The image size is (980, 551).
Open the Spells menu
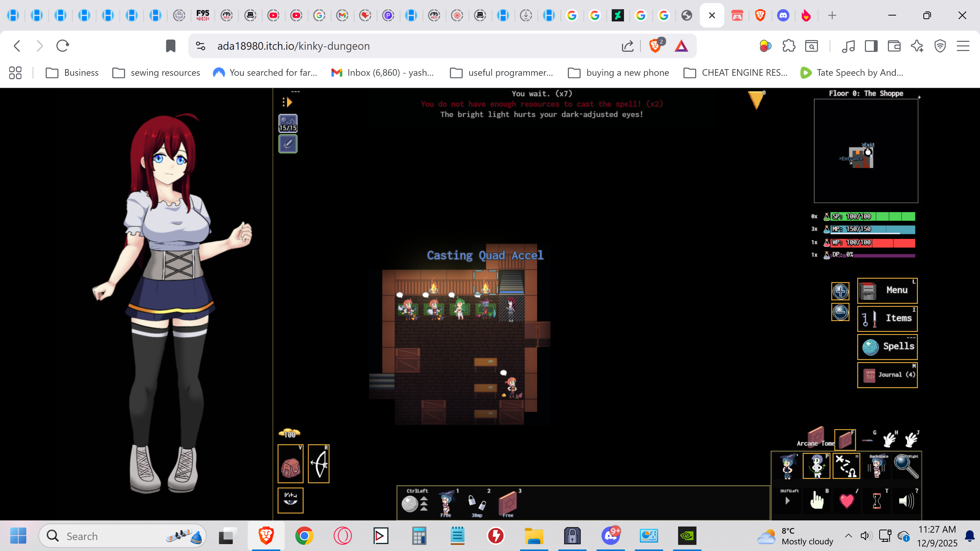pyautogui.click(x=887, y=346)
